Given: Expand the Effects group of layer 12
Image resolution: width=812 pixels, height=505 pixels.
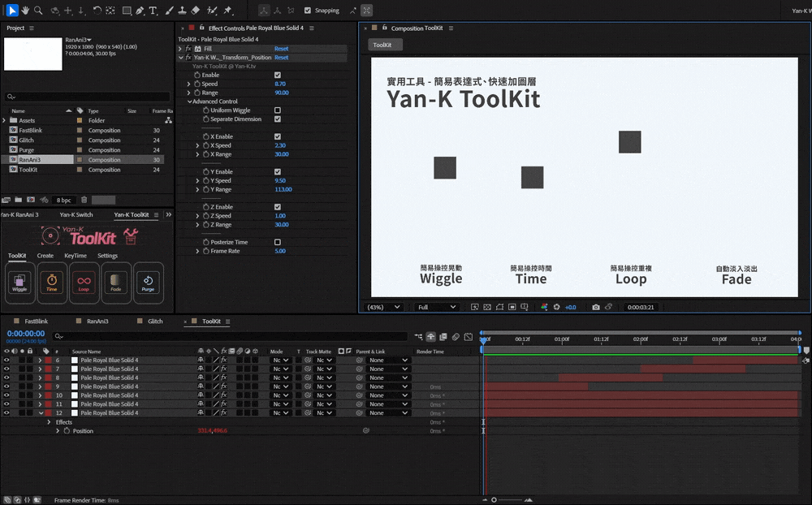Looking at the screenshot, I should (50, 422).
